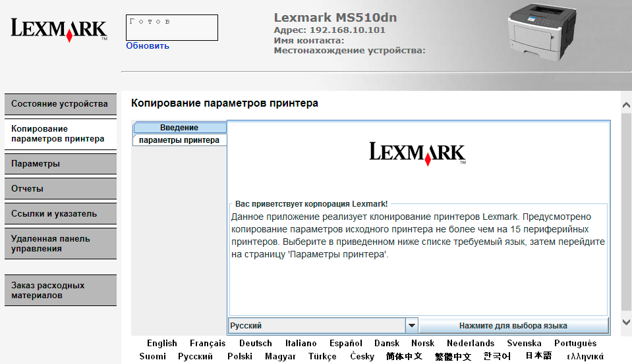Open Заказ расходных материалов page

click(x=61, y=290)
